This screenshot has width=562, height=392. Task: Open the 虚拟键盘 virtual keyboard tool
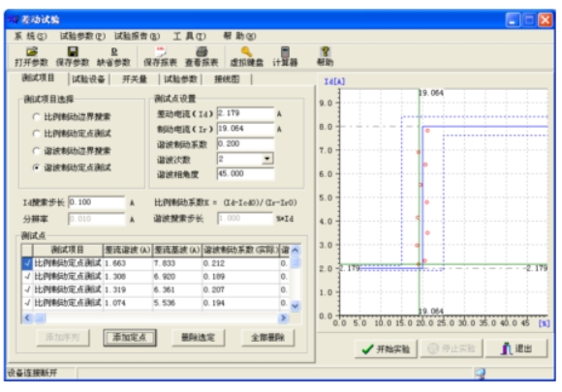[x=246, y=56]
